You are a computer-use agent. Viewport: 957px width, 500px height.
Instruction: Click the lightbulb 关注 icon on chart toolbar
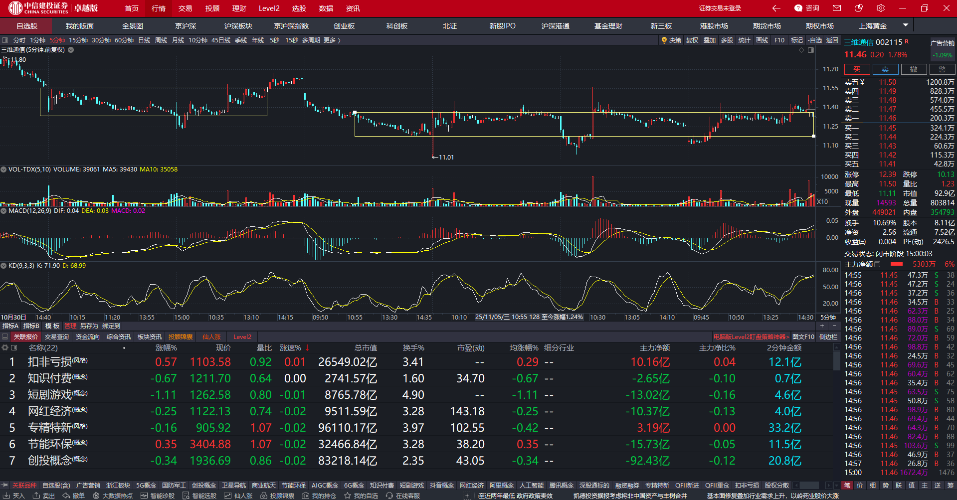coord(663,40)
